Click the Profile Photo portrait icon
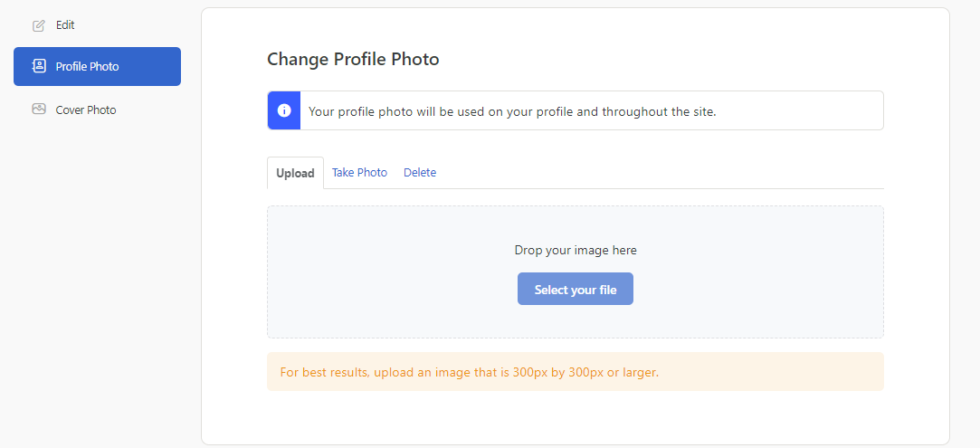Viewport: 980px width, 448px height. (x=39, y=66)
